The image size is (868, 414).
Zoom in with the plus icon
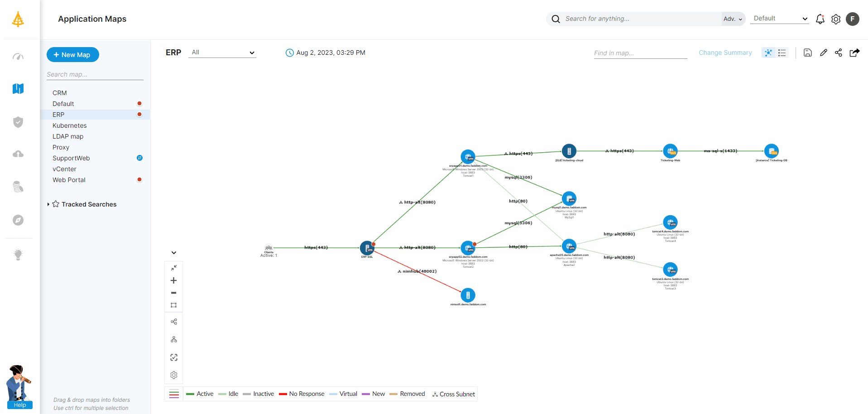[173, 280]
